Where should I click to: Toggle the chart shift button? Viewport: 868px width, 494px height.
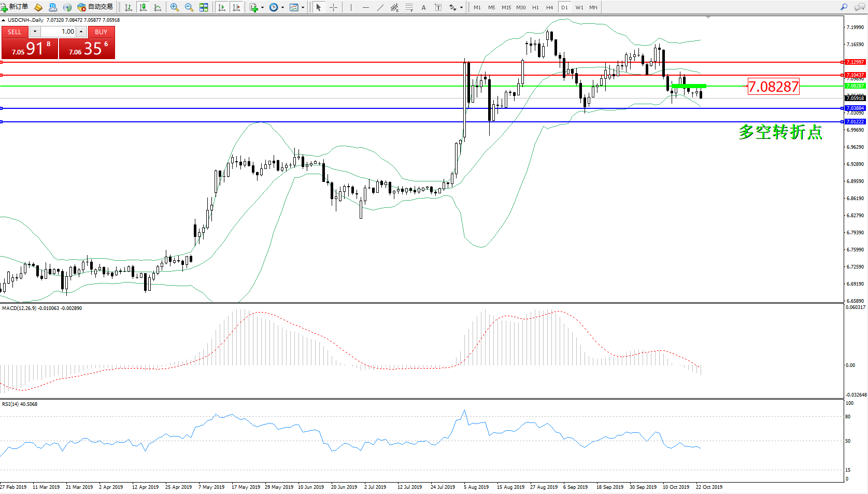(x=236, y=7)
